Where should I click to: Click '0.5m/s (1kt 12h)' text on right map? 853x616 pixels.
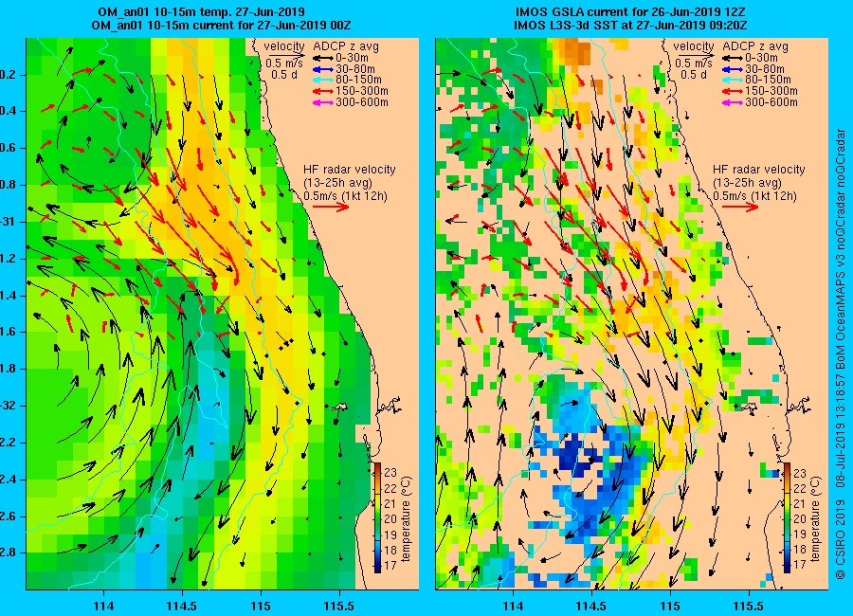pos(755,196)
